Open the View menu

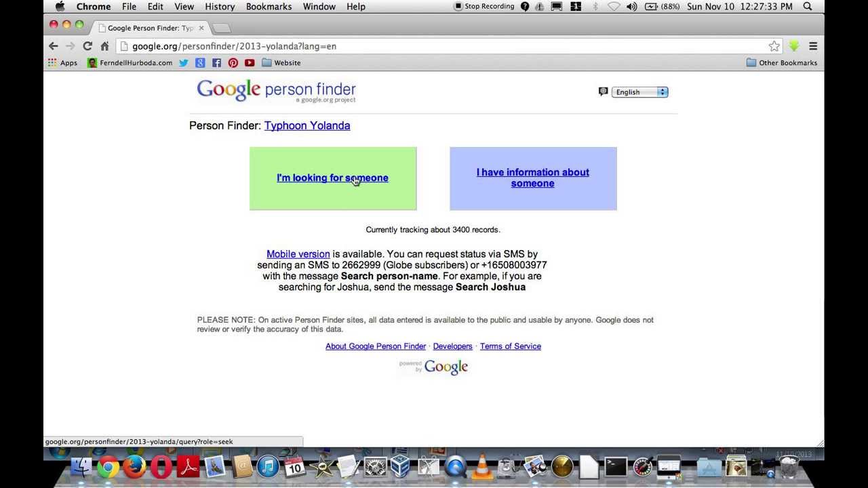[x=184, y=6]
